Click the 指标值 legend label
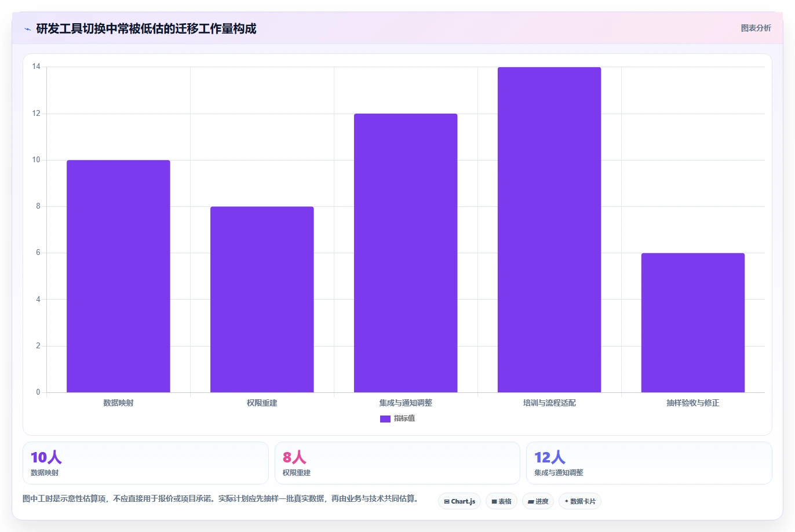795x532 pixels. (x=404, y=418)
